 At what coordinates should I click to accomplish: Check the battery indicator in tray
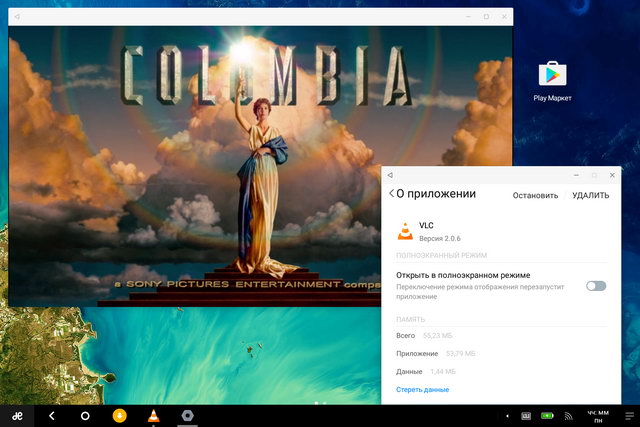pyautogui.click(x=547, y=416)
